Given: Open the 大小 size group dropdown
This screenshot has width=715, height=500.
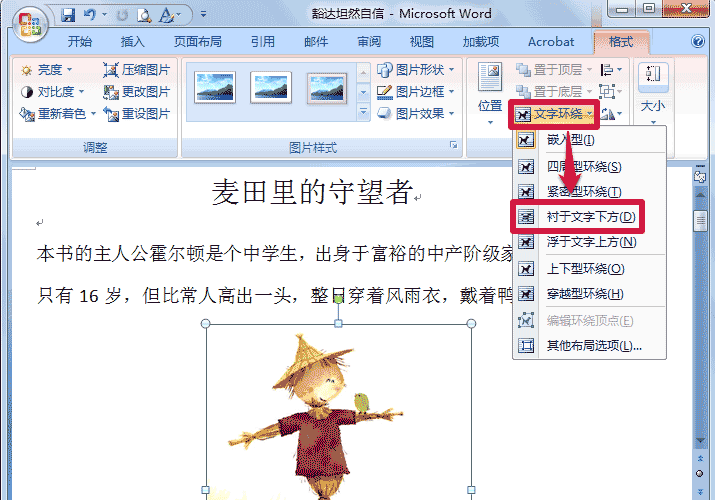Looking at the screenshot, I should point(653,93).
